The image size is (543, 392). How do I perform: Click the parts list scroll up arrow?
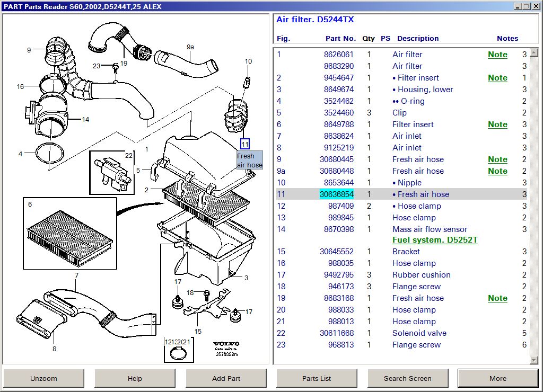click(x=534, y=53)
